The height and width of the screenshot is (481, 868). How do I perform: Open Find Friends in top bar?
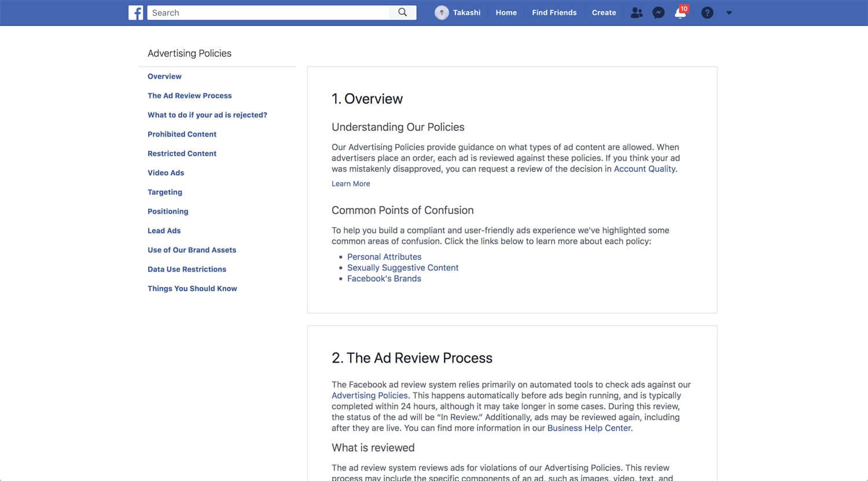pyautogui.click(x=554, y=13)
